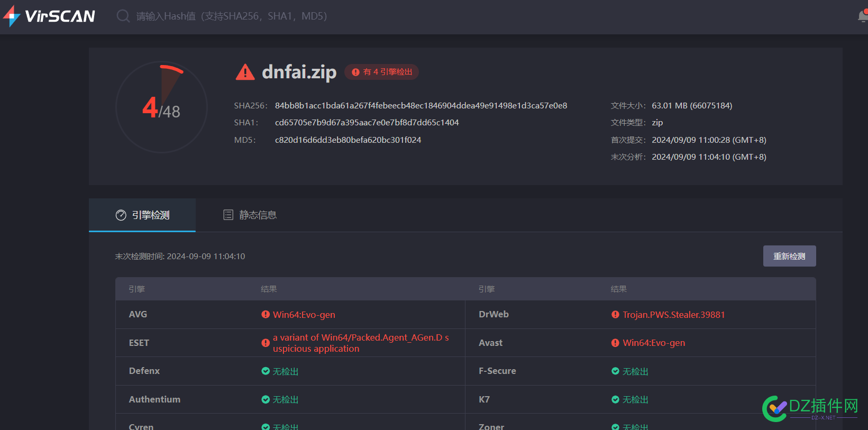Click AVG result Win64:Evo-gen
The width and height of the screenshot is (868, 430).
(304, 315)
